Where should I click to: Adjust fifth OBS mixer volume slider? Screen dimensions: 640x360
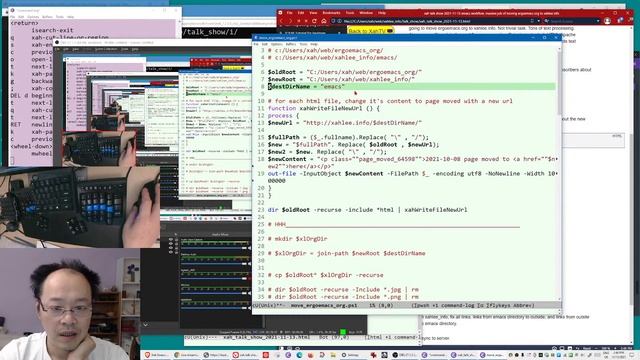[x=214, y=308]
